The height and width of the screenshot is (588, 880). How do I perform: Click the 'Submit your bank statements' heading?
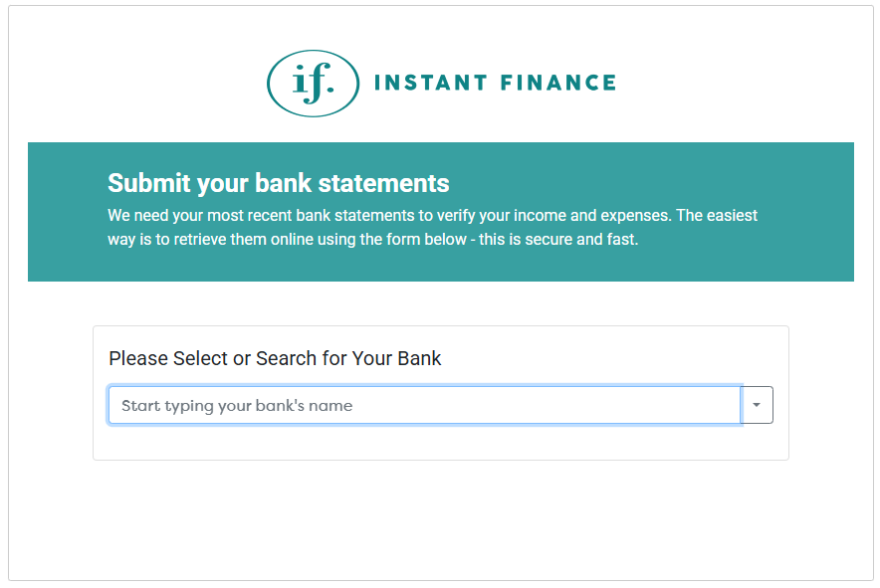[279, 183]
